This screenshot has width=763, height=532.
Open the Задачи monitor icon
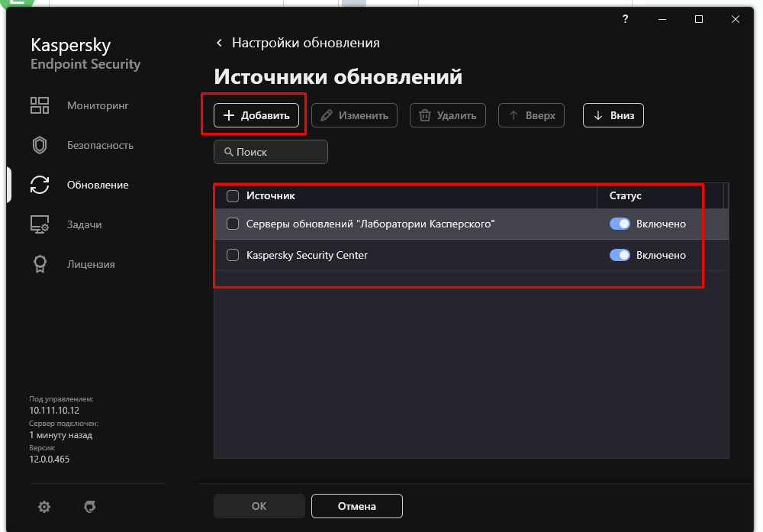coord(40,224)
